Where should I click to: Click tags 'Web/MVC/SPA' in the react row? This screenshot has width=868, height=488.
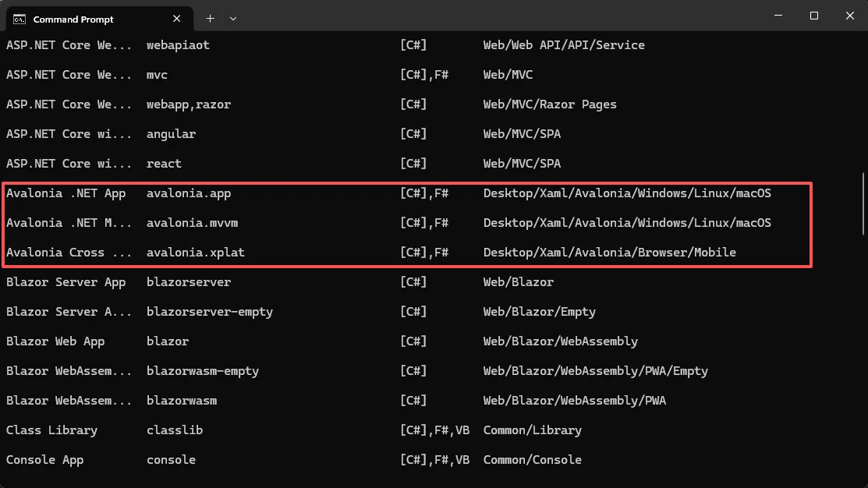(x=522, y=164)
